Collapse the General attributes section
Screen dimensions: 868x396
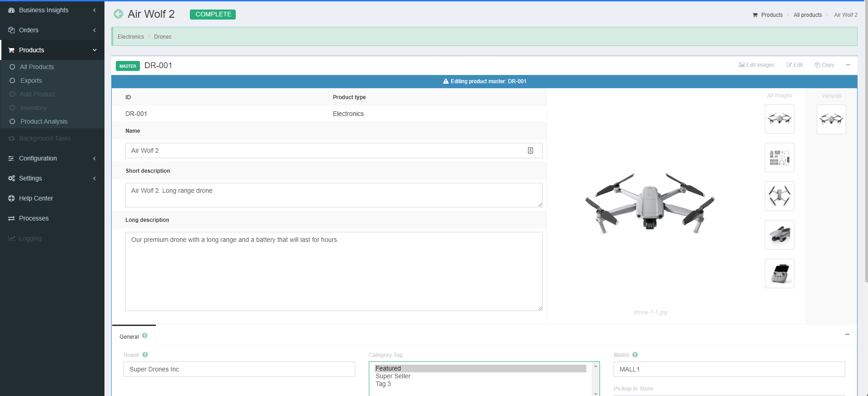pos(847,335)
